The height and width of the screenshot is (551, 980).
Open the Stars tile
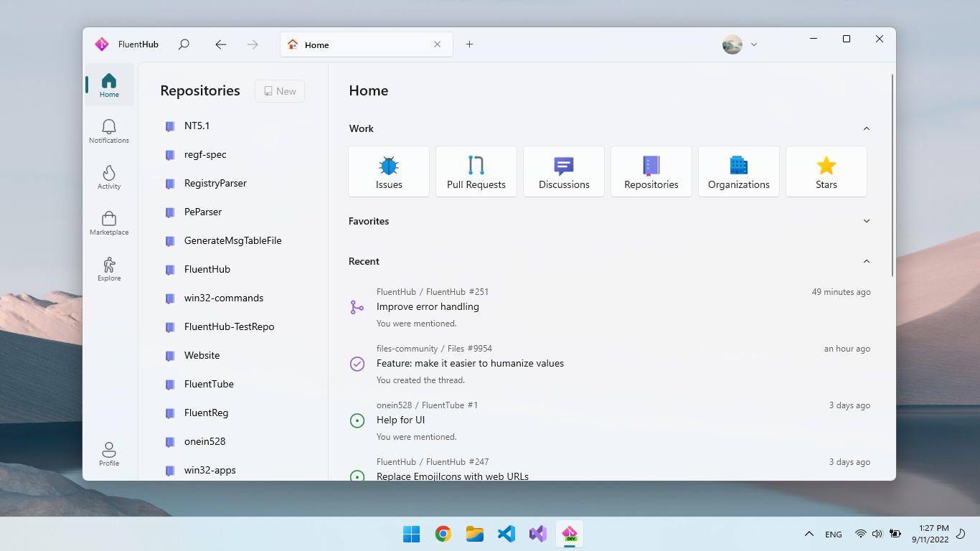826,171
